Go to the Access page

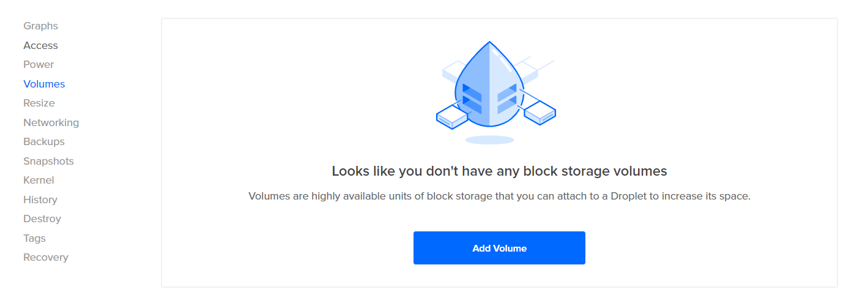coord(40,45)
